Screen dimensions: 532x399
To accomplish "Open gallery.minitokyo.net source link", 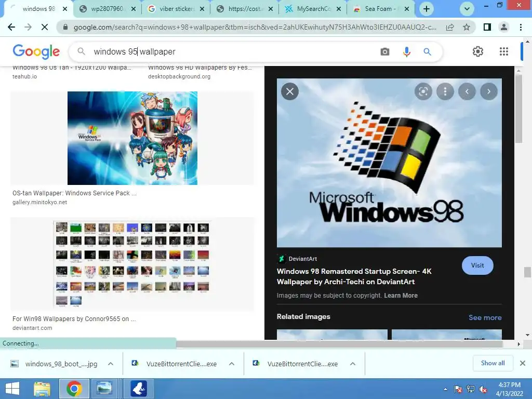I will (x=39, y=202).
